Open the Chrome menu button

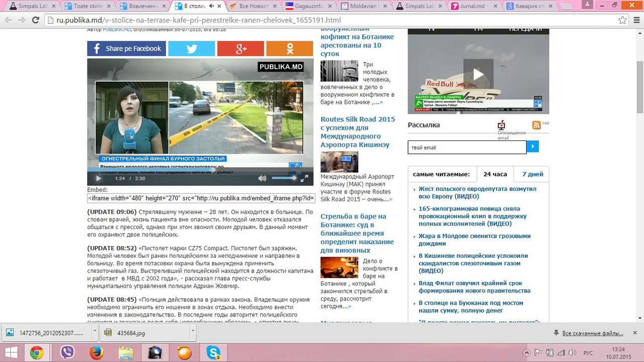(636, 20)
